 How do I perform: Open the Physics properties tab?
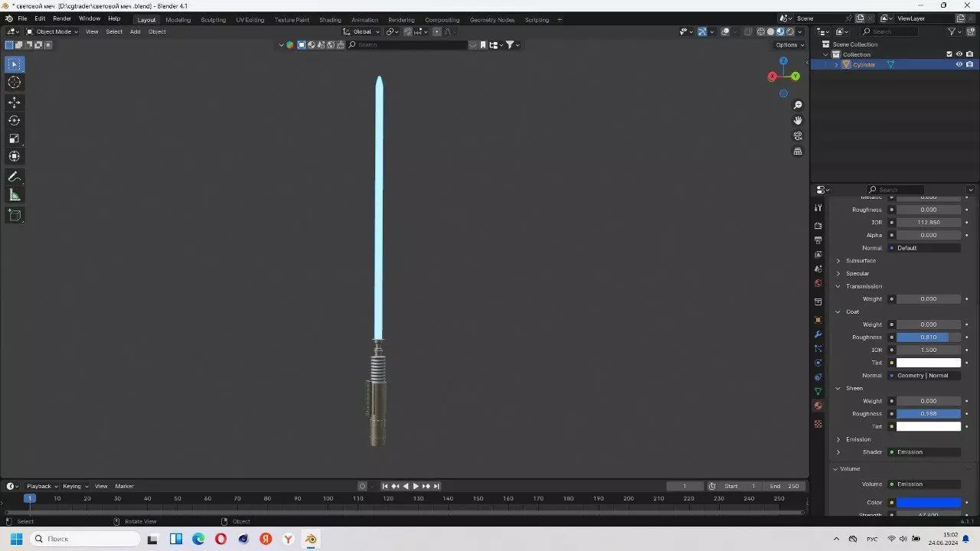(x=818, y=363)
